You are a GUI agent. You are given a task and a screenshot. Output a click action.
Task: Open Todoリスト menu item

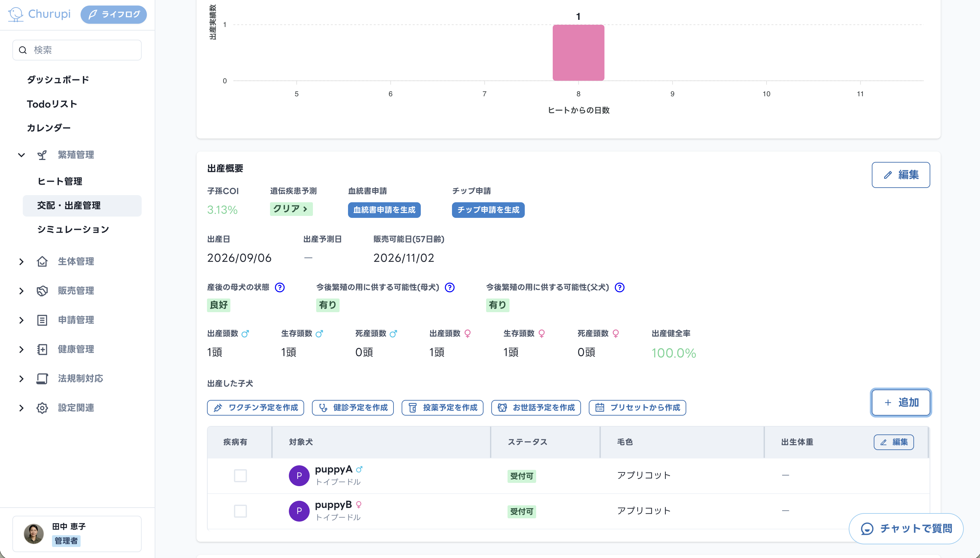click(52, 104)
